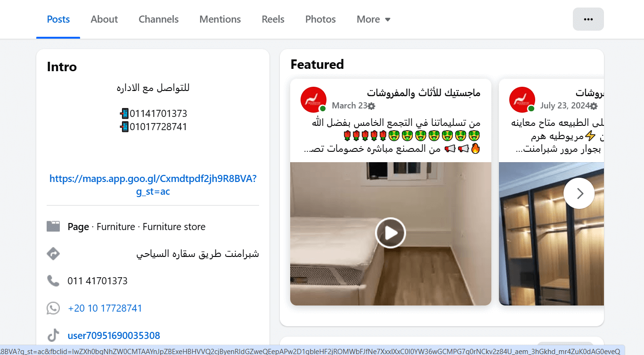
Task: Click the phone icon next to 011 41701373
Action: click(53, 281)
